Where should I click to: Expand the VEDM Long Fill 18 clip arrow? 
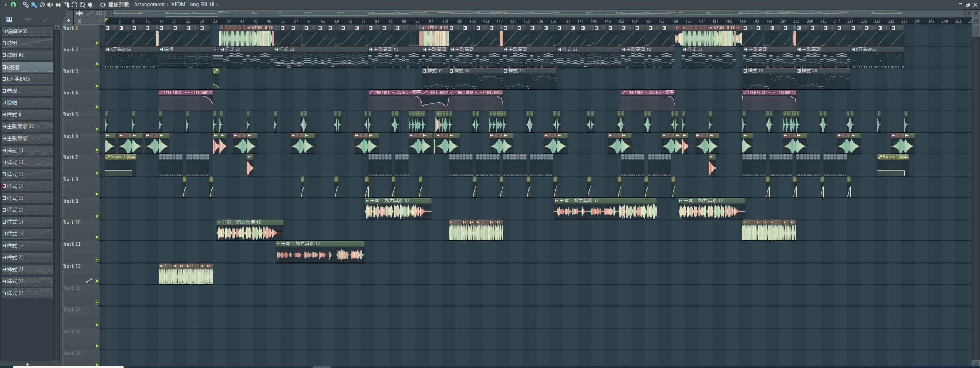(218, 5)
